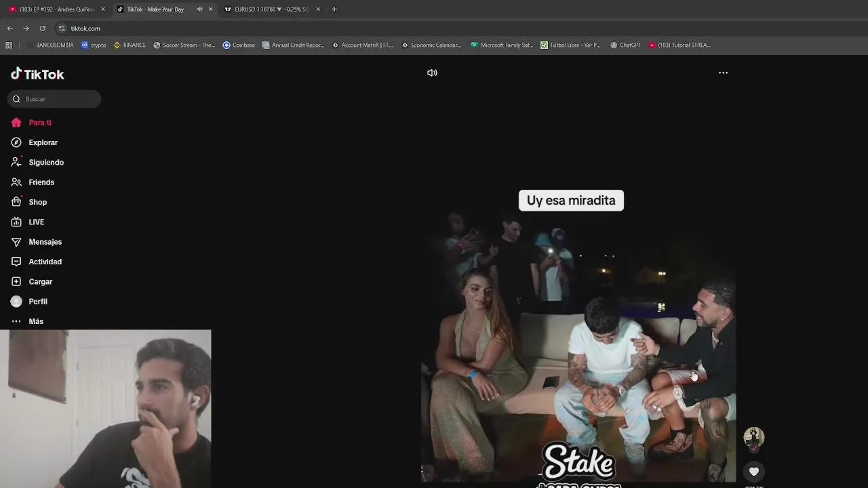Open the browser apps grid shortcut
Screen dimensions: 868x488
click(x=9, y=45)
